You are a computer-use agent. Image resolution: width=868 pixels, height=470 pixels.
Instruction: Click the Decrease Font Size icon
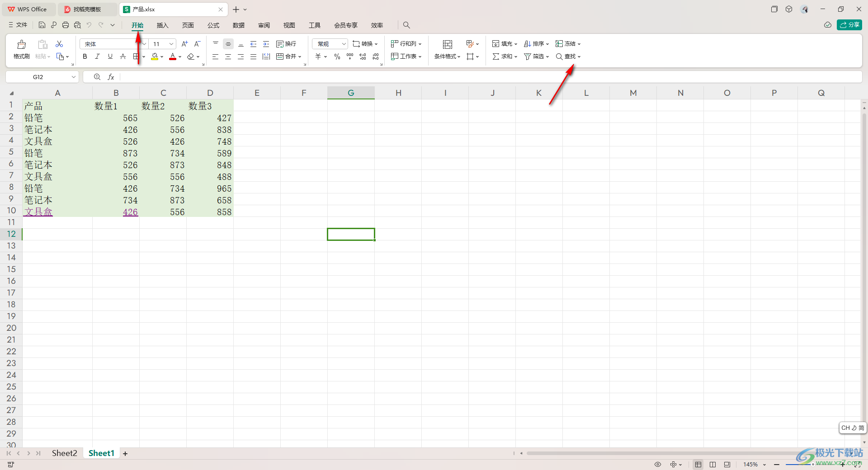(x=197, y=44)
